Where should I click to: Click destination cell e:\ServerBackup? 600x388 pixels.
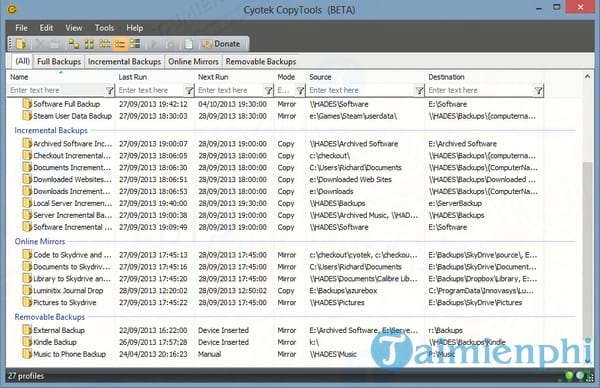[x=455, y=203]
